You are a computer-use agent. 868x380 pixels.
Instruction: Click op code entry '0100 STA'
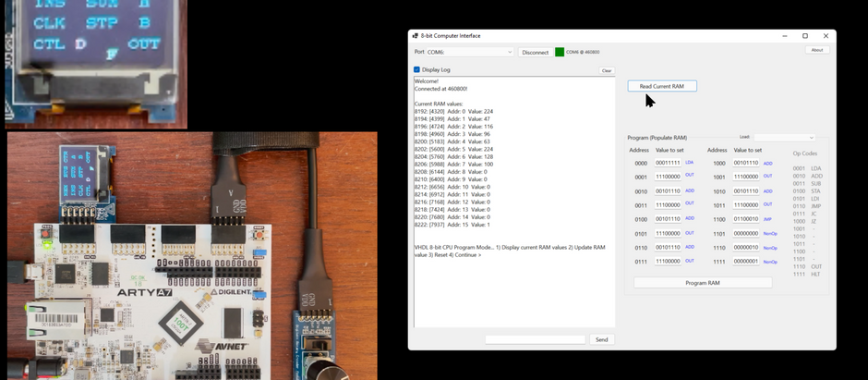tap(806, 191)
